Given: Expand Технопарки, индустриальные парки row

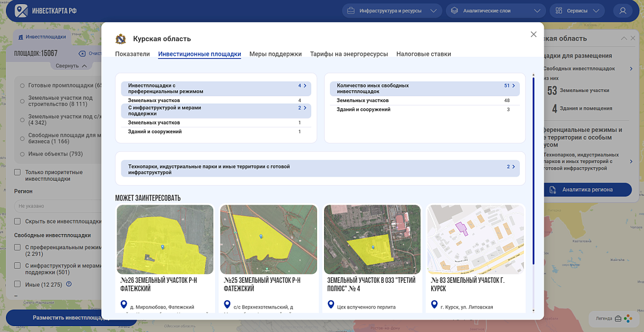Looking at the screenshot, I should coord(321,170).
